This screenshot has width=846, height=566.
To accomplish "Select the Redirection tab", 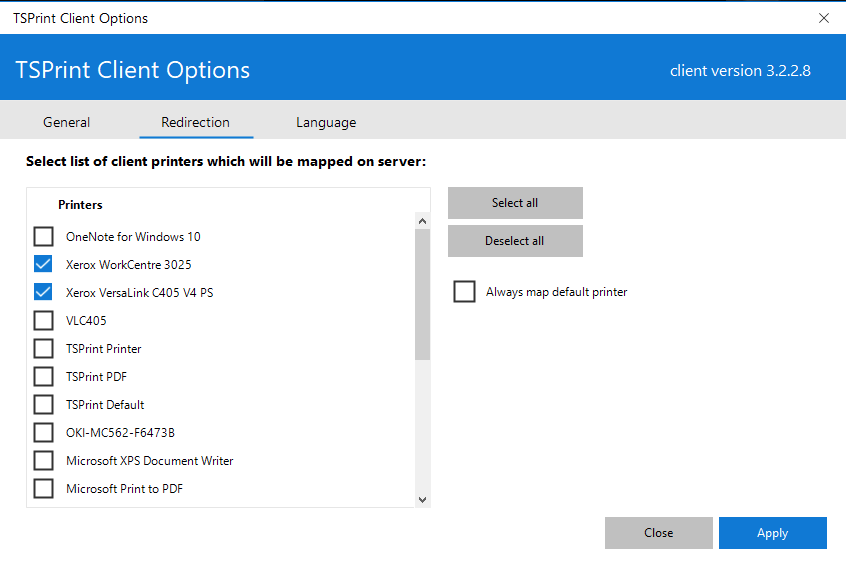I will [x=196, y=122].
